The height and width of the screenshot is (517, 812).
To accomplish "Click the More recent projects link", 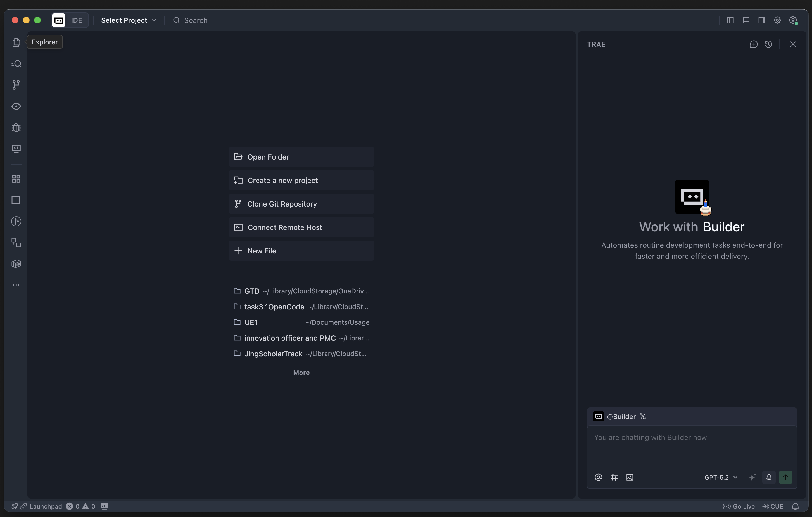I will click(x=301, y=373).
